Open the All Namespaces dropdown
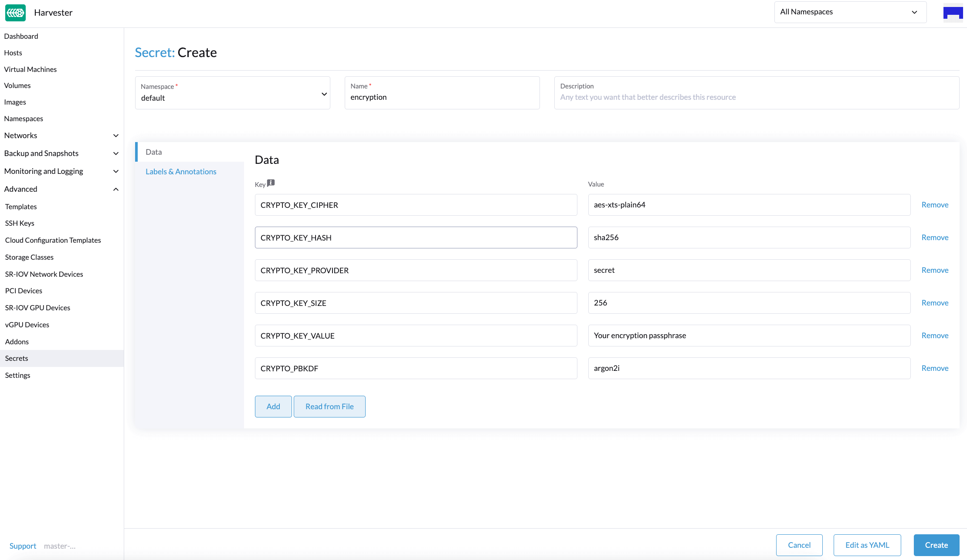The height and width of the screenshot is (560, 967). [x=849, y=12]
